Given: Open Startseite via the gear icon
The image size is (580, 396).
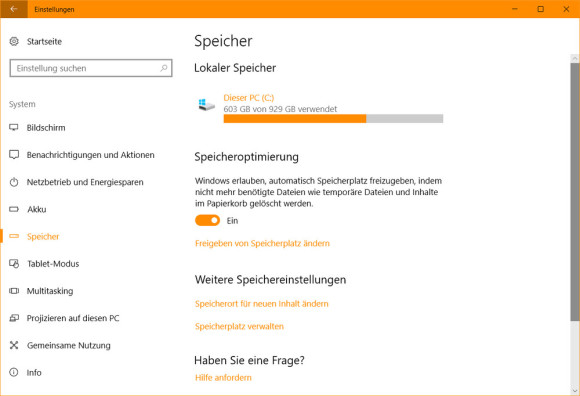Looking at the screenshot, I should point(14,41).
